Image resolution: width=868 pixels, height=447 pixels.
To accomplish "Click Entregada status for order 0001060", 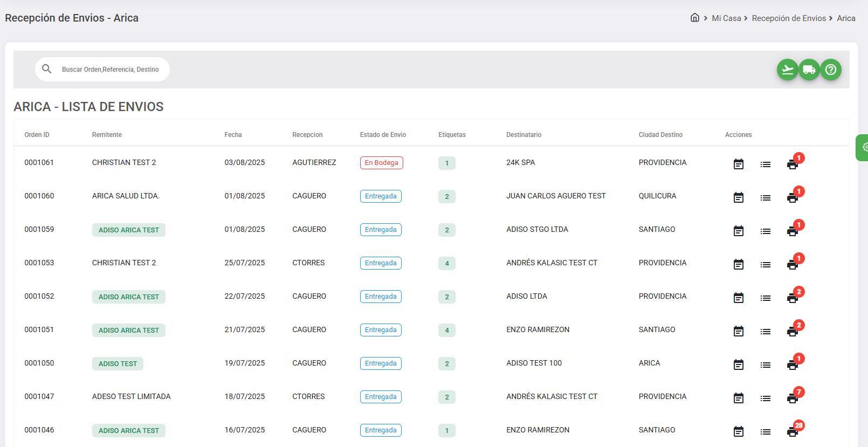I will [x=381, y=196].
